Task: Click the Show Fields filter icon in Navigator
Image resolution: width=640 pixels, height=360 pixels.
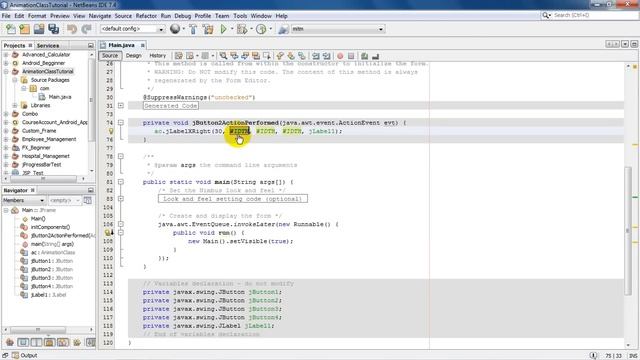Action: coord(23,342)
